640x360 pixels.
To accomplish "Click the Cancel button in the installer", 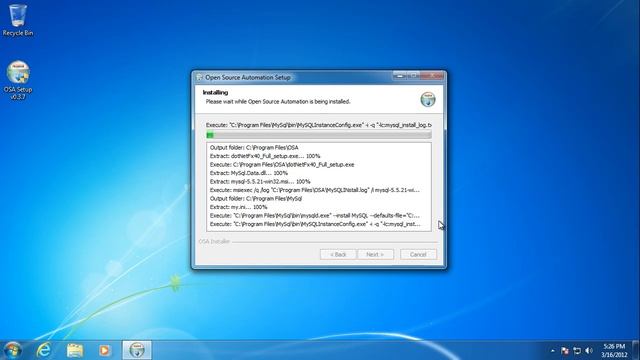I will [418, 254].
